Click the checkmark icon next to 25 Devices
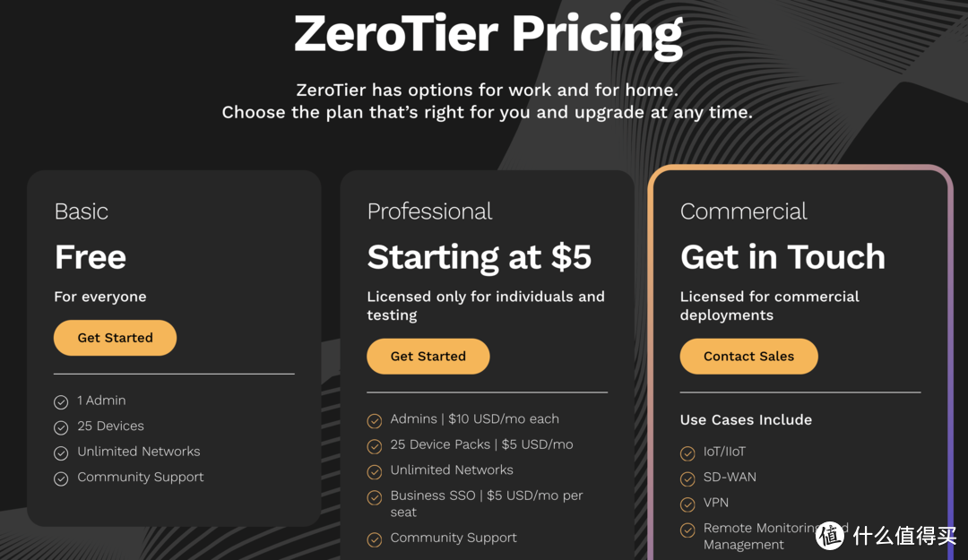 pos(61,427)
